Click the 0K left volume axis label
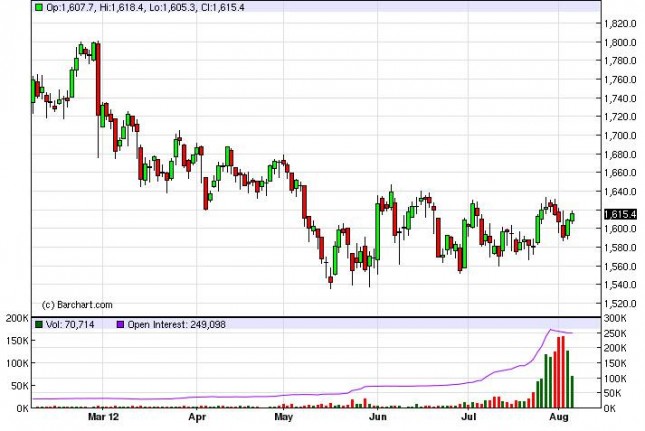 click(22, 408)
